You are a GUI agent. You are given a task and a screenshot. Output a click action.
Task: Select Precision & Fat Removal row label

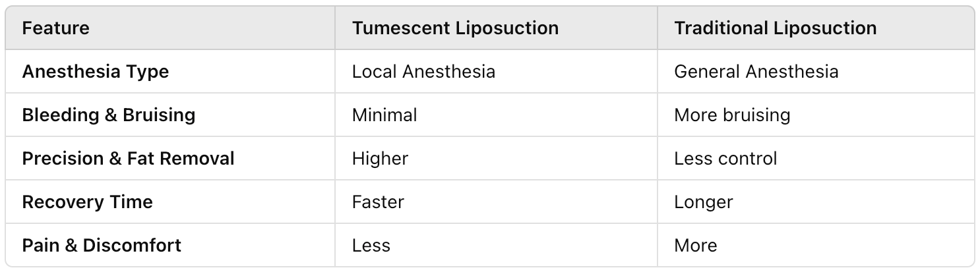pos(129,158)
